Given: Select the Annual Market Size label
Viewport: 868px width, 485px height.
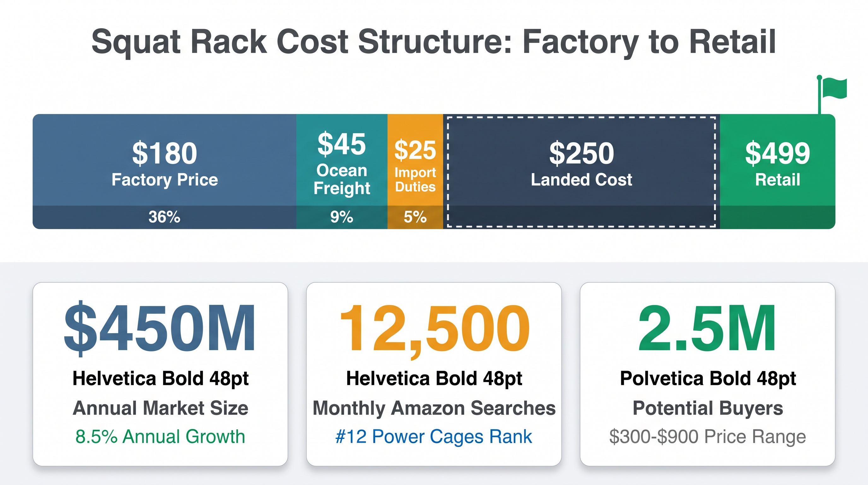Looking at the screenshot, I should (161, 408).
